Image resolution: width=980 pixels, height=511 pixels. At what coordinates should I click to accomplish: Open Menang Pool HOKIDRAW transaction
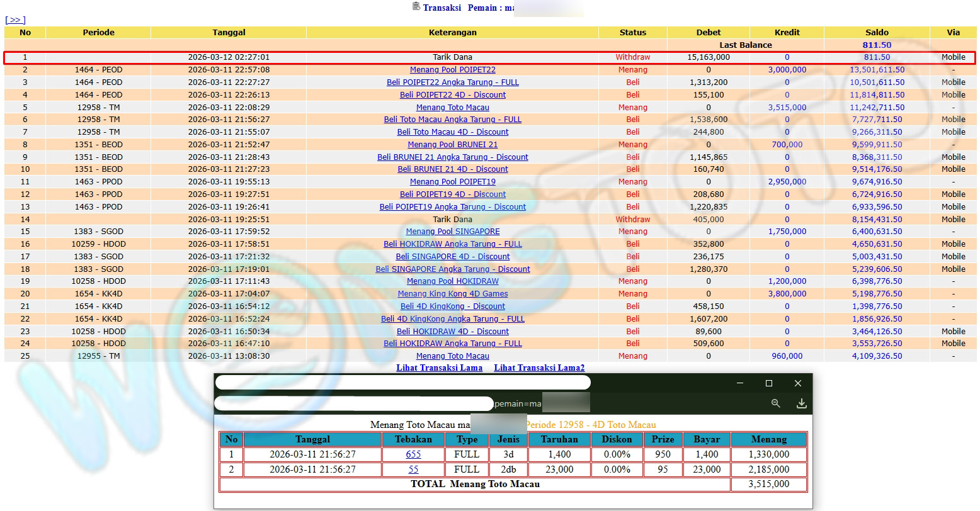click(x=452, y=281)
